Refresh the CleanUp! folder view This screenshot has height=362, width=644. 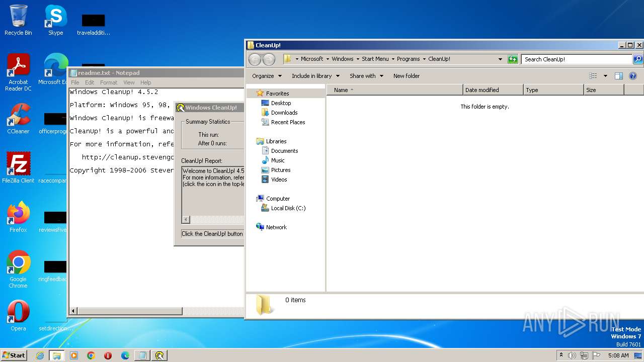point(513,59)
